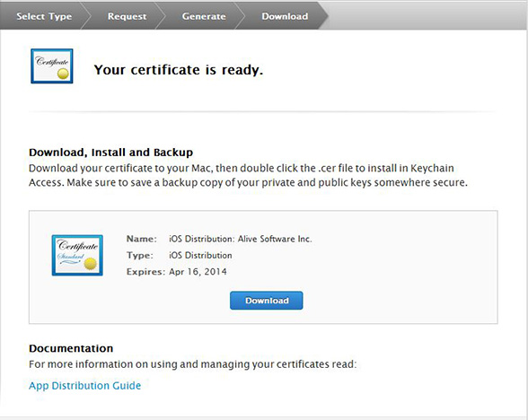Click the Keychain Access instruction paragraph
The height and width of the screenshot is (420, 528).
248,175
